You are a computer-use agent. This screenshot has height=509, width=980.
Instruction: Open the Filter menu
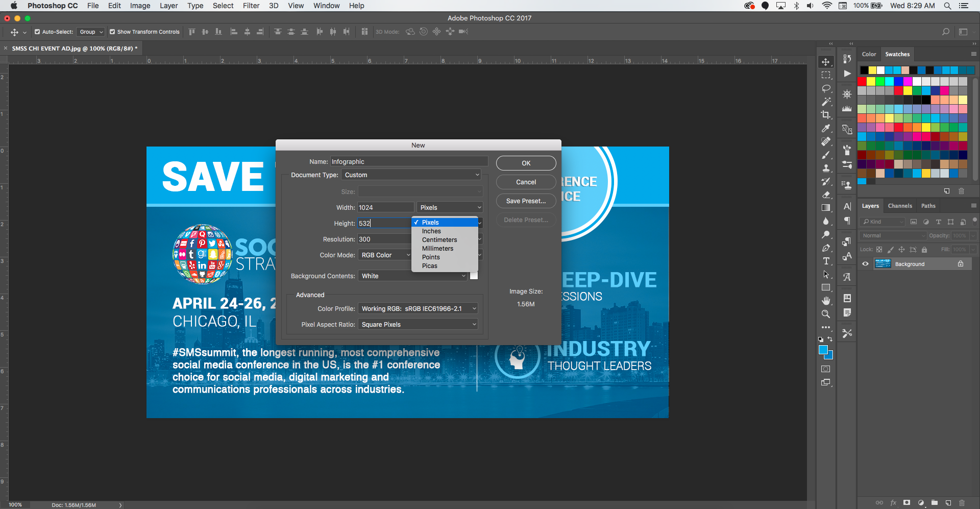pyautogui.click(x=251, y=6)
